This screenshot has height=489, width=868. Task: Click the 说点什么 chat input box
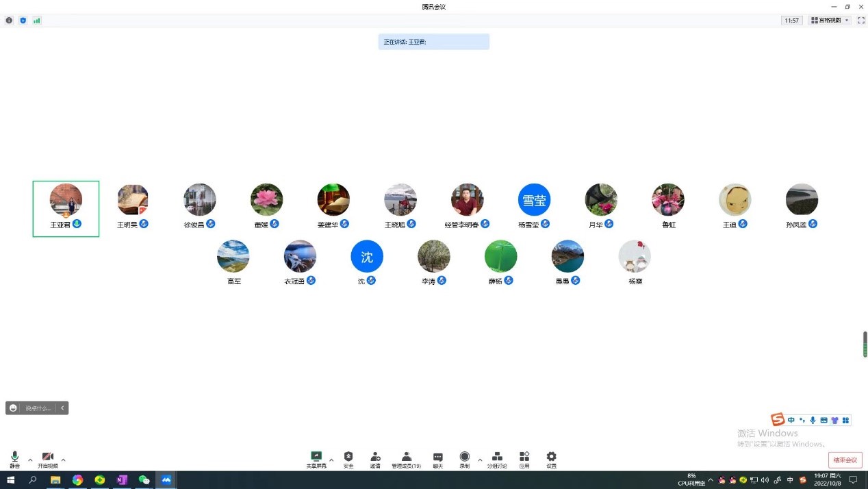click(x=38, y=408)
